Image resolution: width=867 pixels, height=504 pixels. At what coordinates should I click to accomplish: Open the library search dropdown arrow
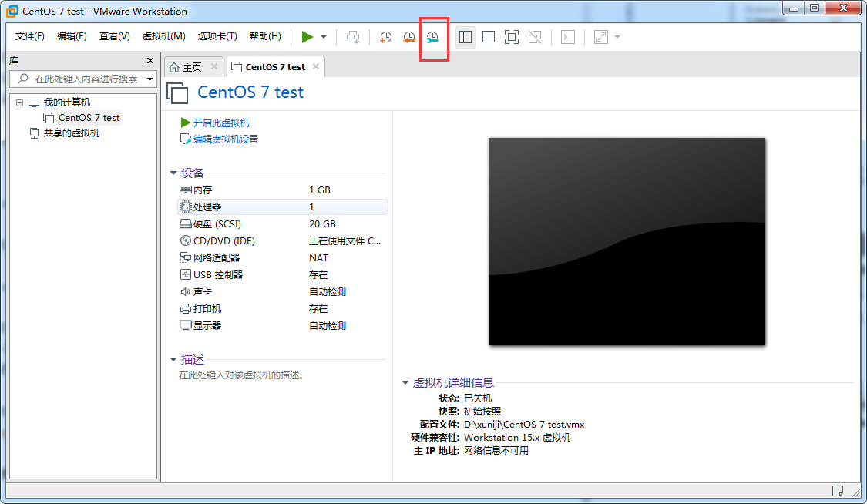(150, 79)
